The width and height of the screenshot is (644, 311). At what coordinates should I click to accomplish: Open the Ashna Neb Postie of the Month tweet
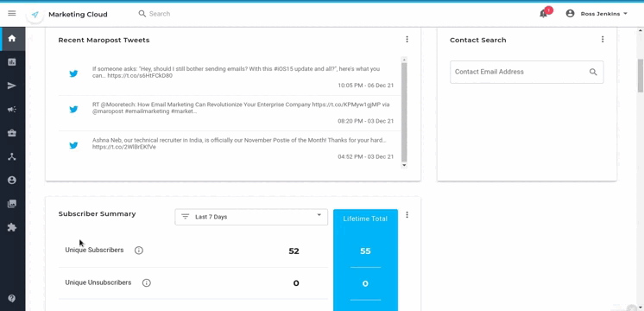(x=239, y=143)
